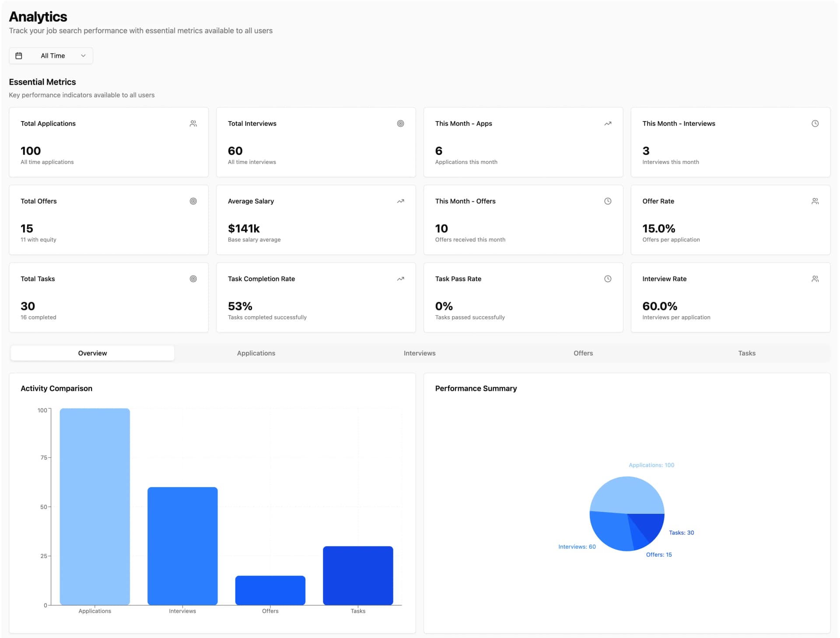This screenshot has width=840, height=638.
Task: Click the clock icon on This Month - Interviews
Action: click(815, 123)
